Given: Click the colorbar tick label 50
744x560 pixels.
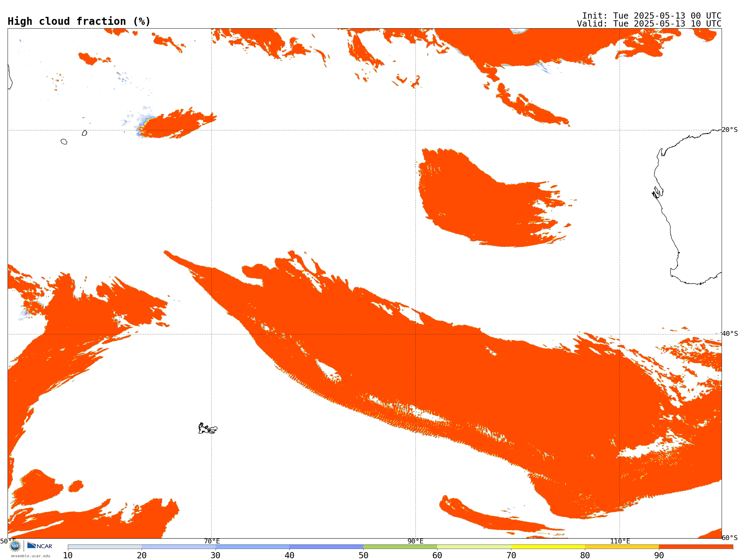Looking at the screenshot, I should [363, 556].
